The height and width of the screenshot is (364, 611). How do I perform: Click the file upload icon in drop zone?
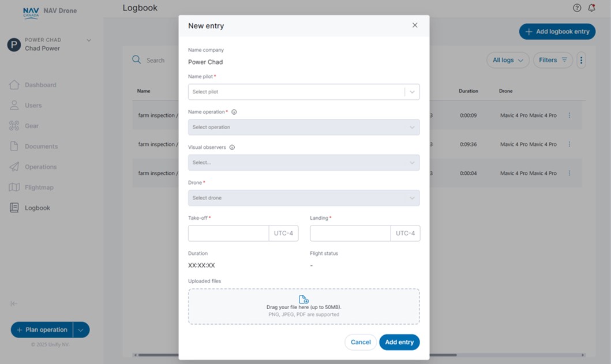pyautogui.click(x=303, y=299)
